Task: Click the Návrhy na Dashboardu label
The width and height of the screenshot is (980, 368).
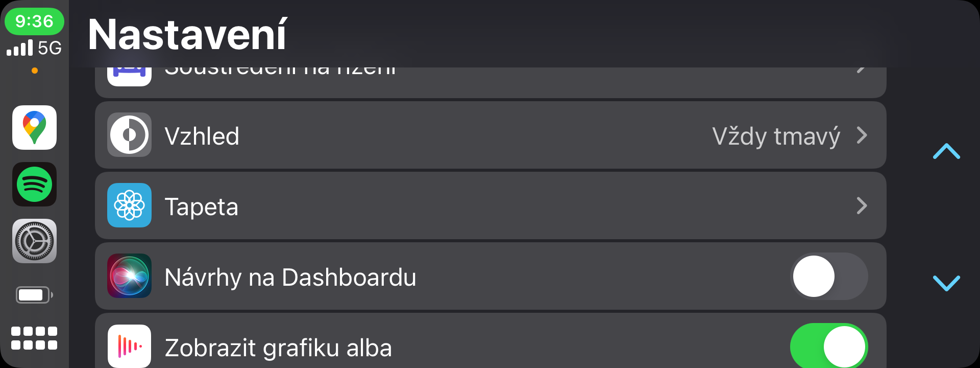Action: [290, 278]
